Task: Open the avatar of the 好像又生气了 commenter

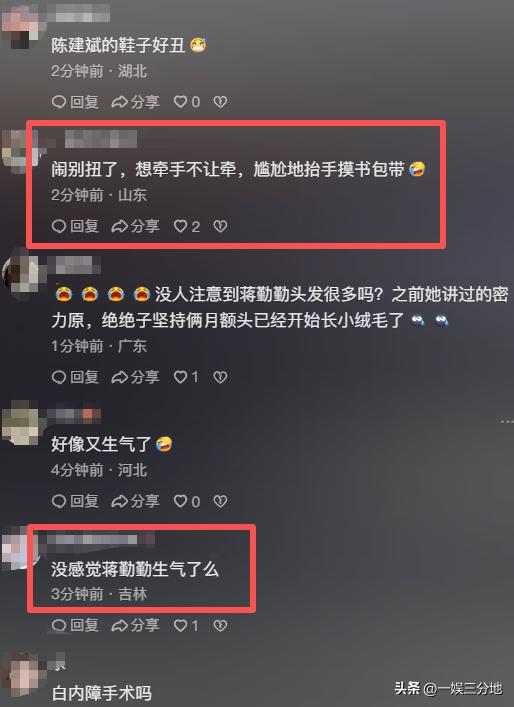Action: (x=20, y=424)
